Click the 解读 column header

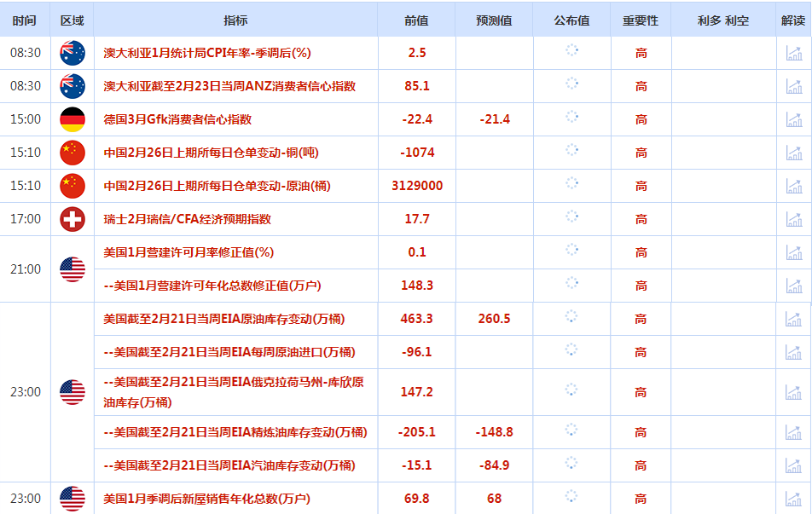(793, 20)
